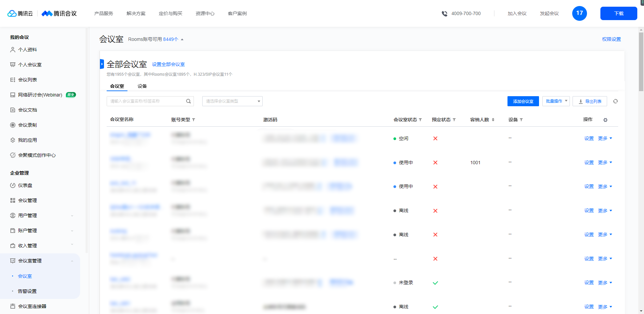Filter by 账号类型 funnel icon

(194, 120)
